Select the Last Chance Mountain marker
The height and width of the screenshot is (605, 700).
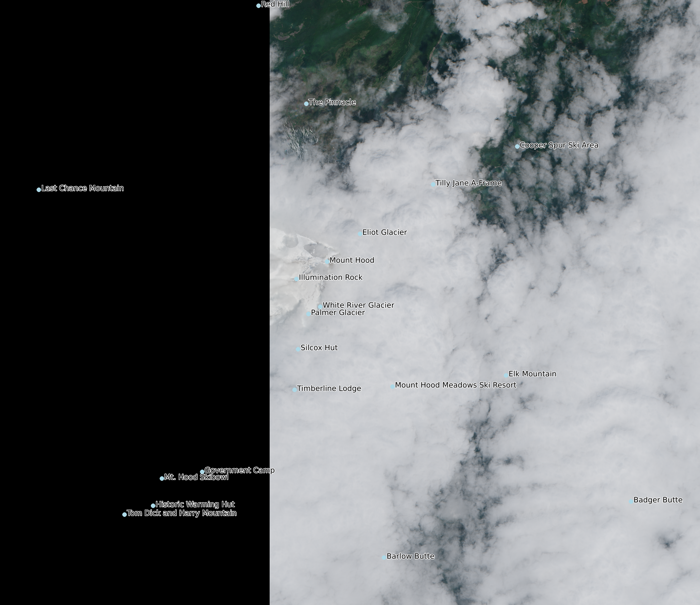pos(39,190)
